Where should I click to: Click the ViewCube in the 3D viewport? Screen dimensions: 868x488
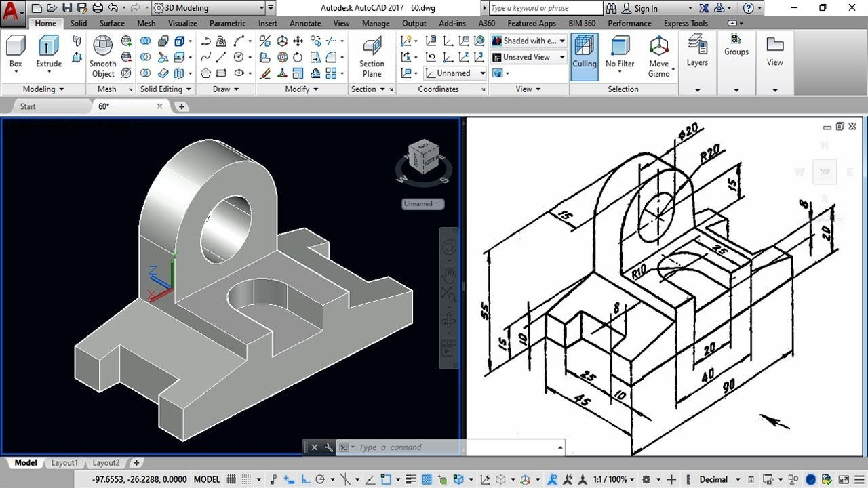click(x=422, y=156)
